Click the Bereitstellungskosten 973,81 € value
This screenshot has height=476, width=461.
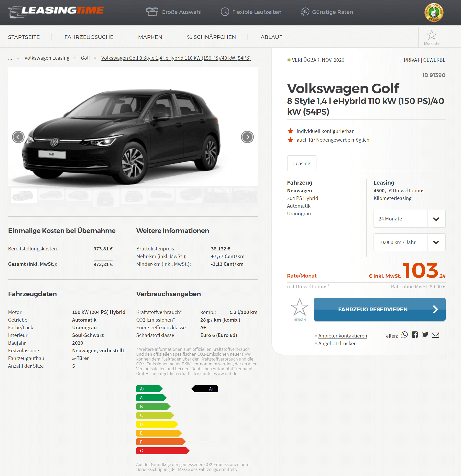point(103,249)
